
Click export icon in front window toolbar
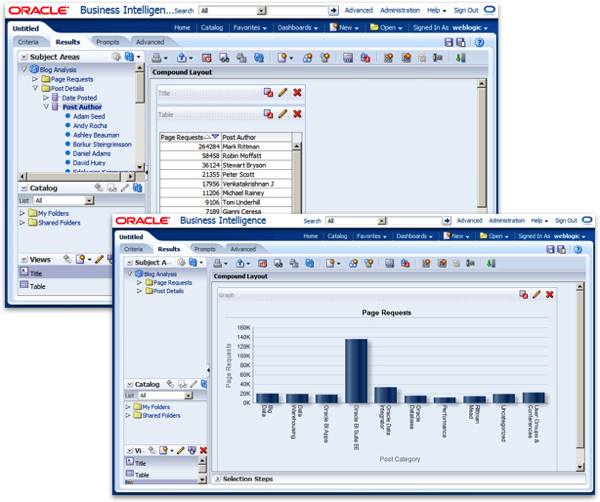coord(240,263)
